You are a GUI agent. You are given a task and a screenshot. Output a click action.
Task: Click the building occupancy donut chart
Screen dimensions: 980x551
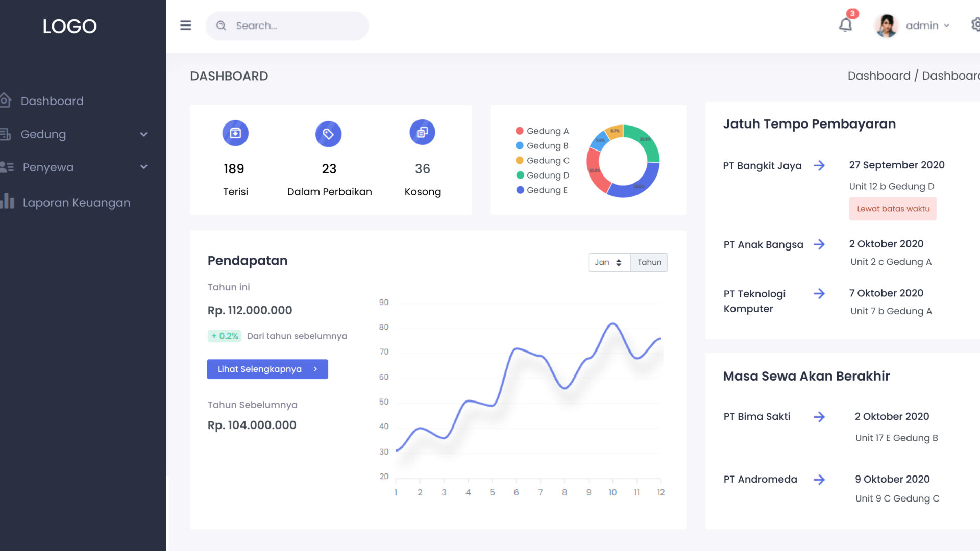(623, 161)
